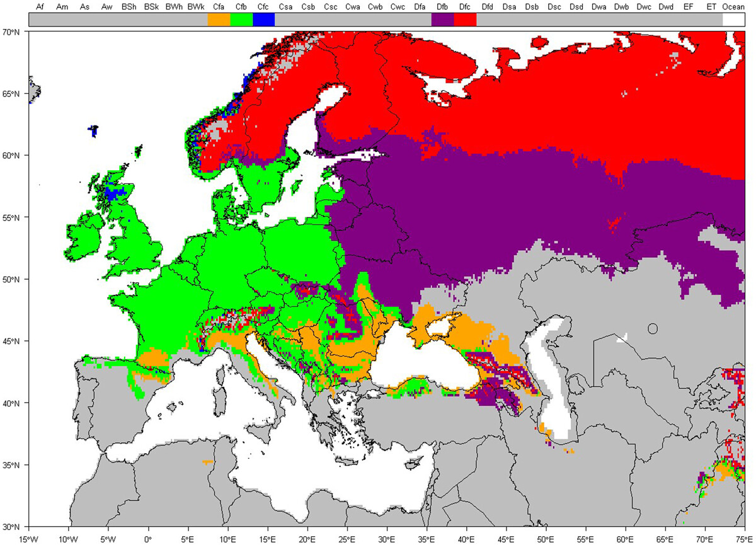The width and height of the screenshot is (756, 547).
Task: Select the 'Dwa' legend label
Action: pos(599,7)
